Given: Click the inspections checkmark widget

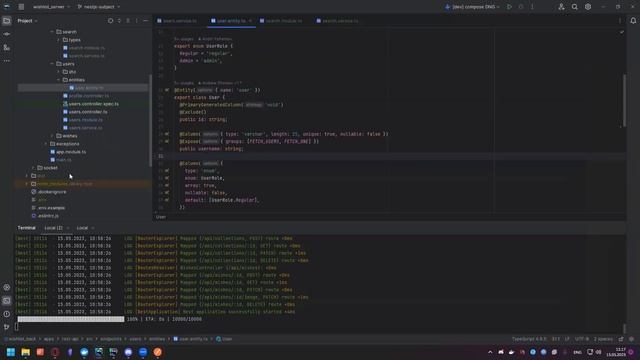Looking at the screenshot, I should pos(622,32).
